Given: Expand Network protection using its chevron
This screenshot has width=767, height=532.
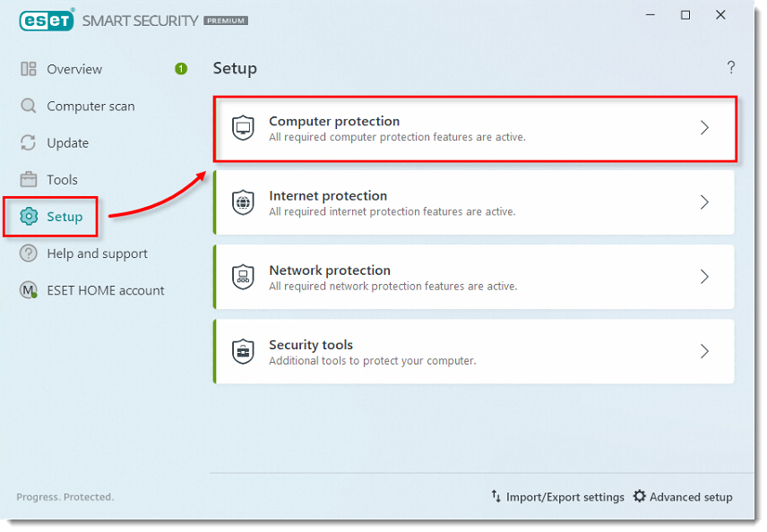Looking at the screenshot, I should pyautogui.click(x=704, y=277).
